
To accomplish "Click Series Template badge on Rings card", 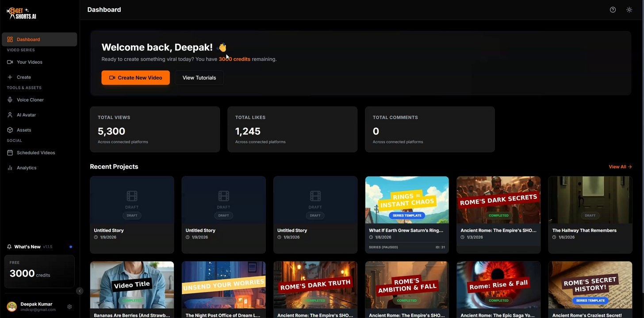I will click(407, 216).
